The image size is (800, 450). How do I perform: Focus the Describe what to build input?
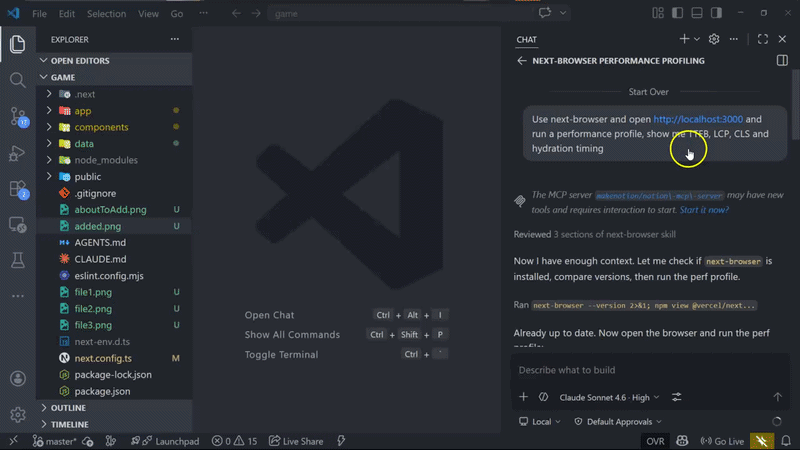[649, 370]
